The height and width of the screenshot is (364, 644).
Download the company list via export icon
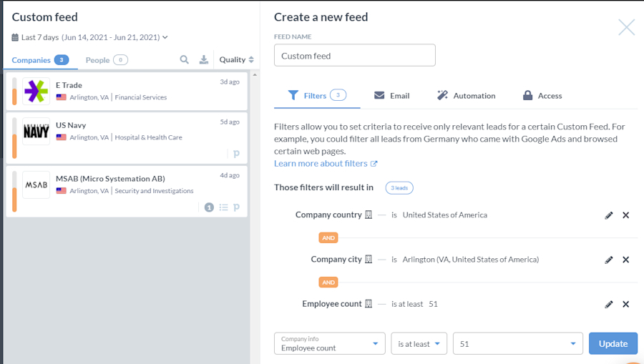pyautogui.click(x=204, y=60)
